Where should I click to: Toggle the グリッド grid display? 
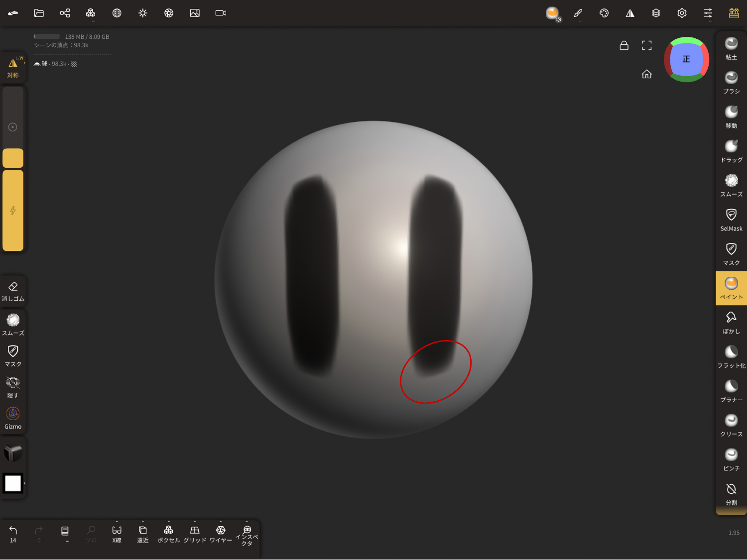point(195,534)
